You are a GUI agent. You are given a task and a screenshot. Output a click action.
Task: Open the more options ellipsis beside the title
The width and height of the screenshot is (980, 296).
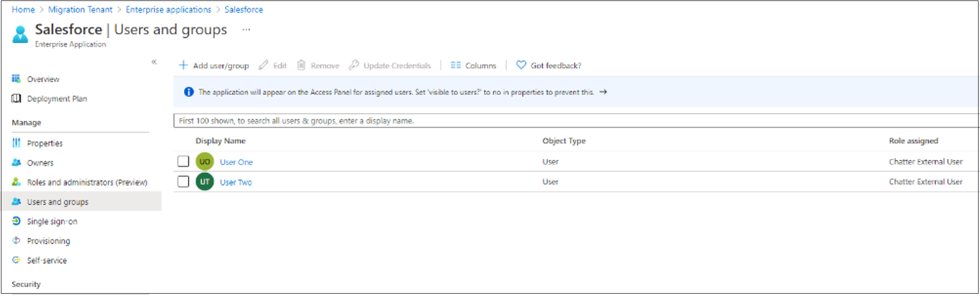246,29
